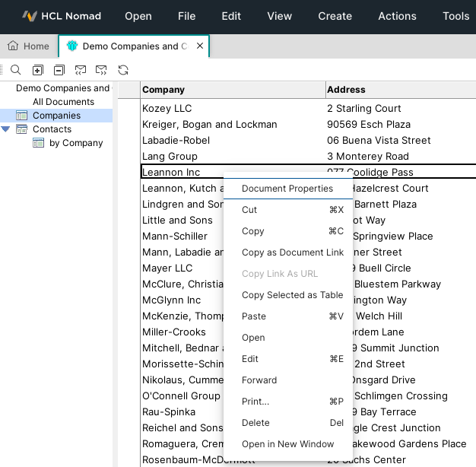Click the Demo Companies database tab icon
This screenshot has width=476, height=467.
coord(72,46)
